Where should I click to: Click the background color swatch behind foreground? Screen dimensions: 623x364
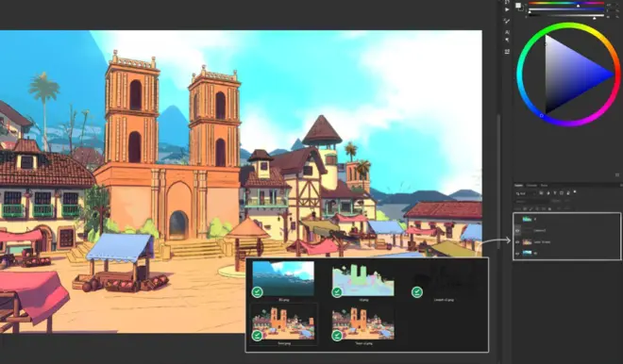click(x=522, y=8)
